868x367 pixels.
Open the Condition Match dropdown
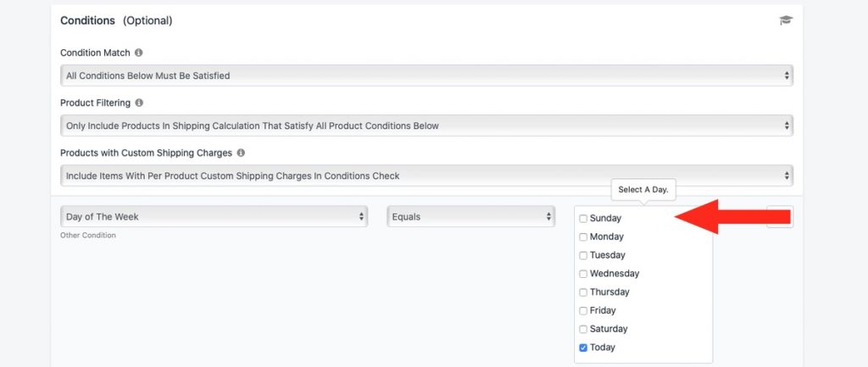(426, 75)
